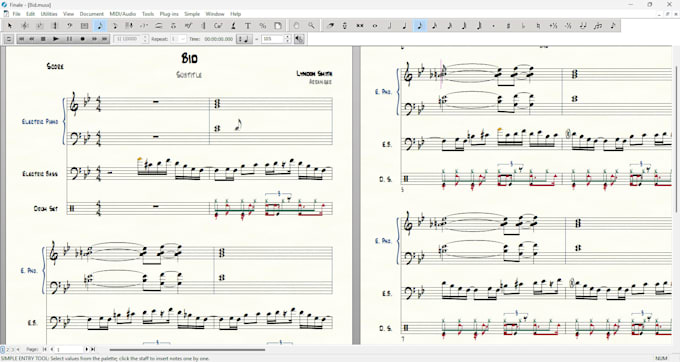
Task: Choose the raise half step tool
Action: (x=553, y=26)
